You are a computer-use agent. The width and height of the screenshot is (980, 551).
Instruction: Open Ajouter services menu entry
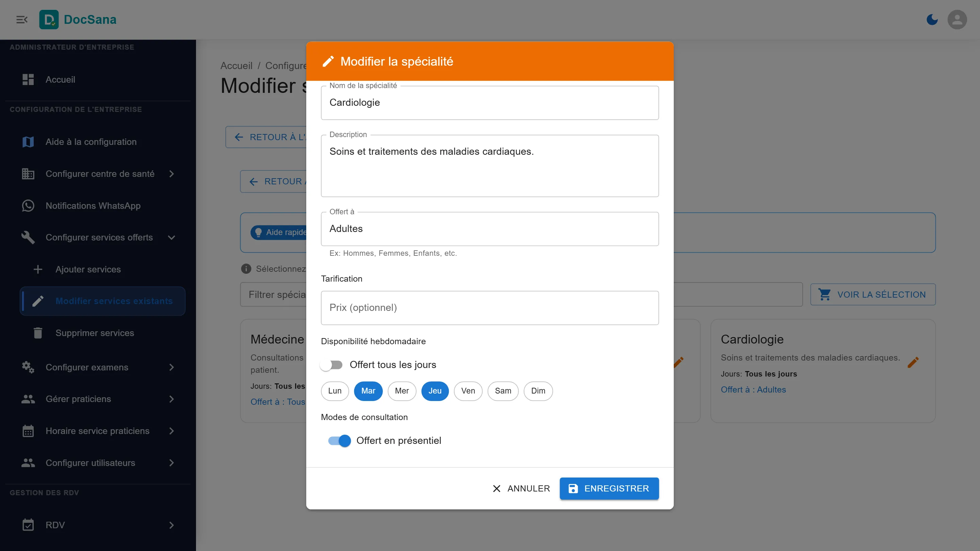(x=102, y=269)
